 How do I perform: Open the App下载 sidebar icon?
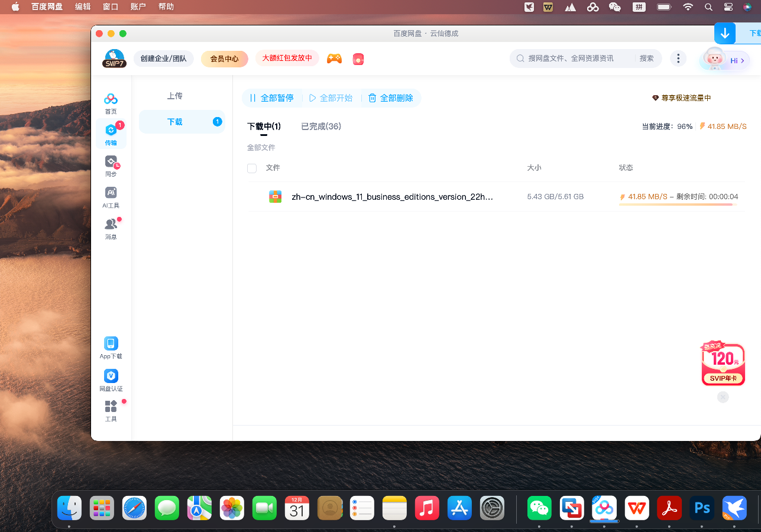coord(111,348)
